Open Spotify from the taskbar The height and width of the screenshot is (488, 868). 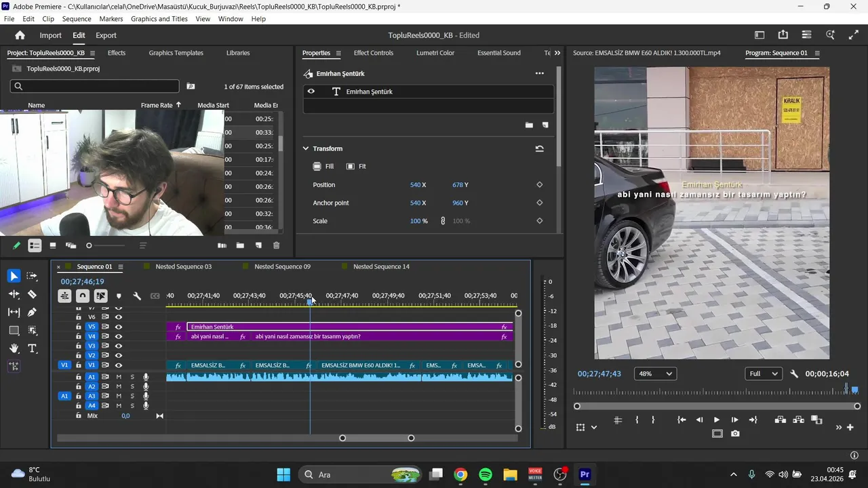pos(486,474)
